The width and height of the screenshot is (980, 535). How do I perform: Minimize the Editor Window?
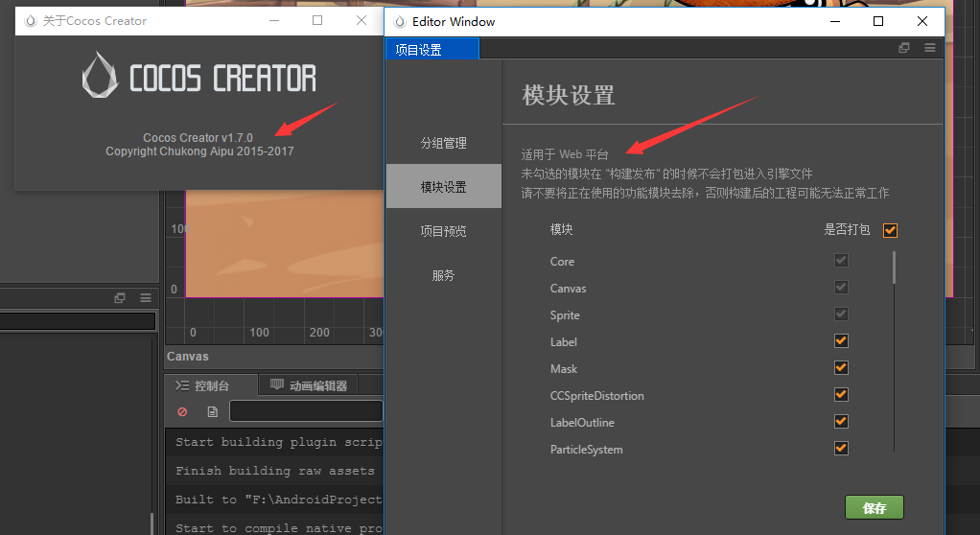835,21
